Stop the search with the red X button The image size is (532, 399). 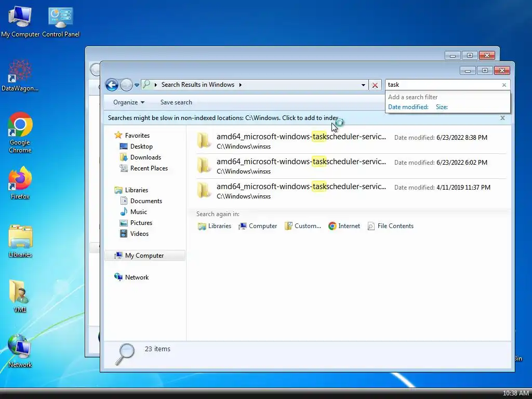(x=375, y=85)
